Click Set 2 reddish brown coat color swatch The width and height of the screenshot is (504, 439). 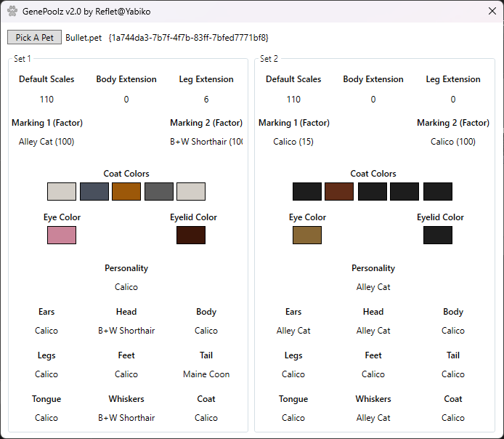coord(339,191)
